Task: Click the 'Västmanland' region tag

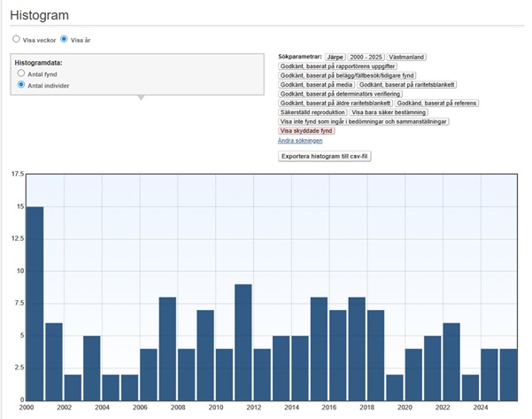Action: 408,57
